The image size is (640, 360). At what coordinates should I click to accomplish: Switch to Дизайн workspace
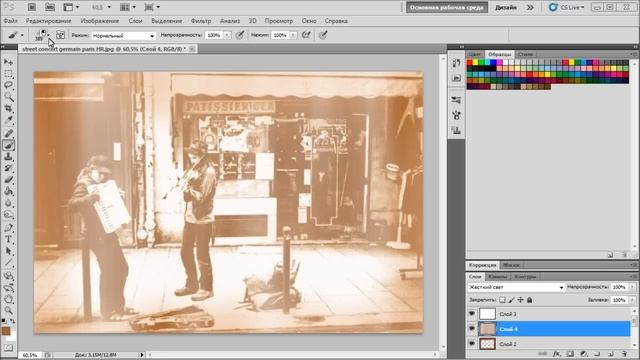506,7
